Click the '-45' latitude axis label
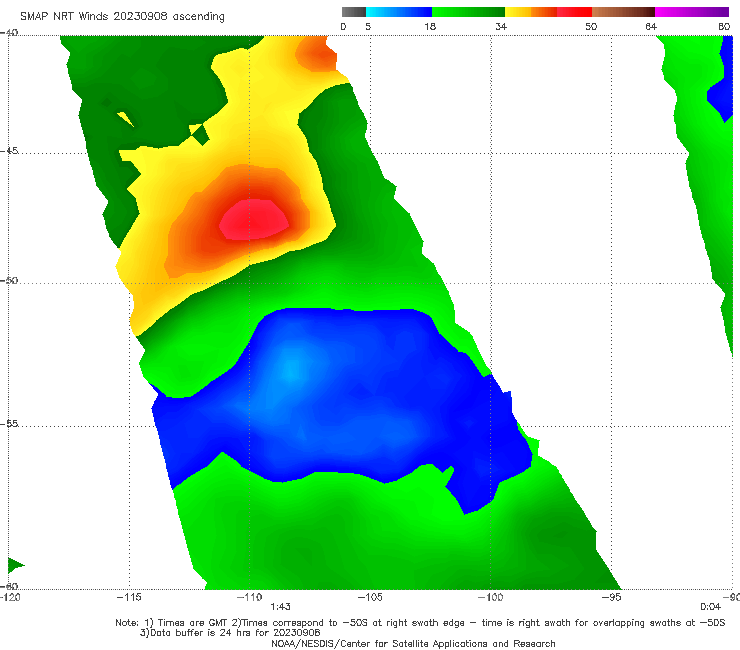Viewport: 740px width, 650px height. pyautogui.click(x=9, y=151)
